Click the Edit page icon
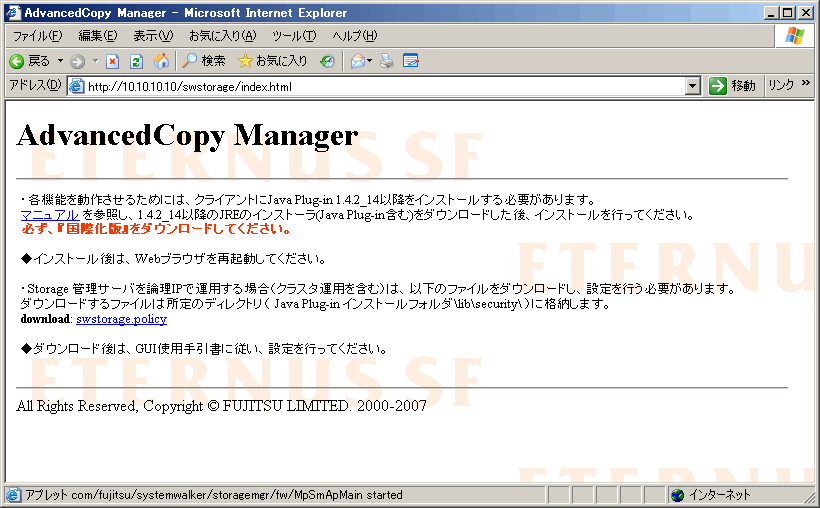 pyautogui.click(x=411, y=61)
